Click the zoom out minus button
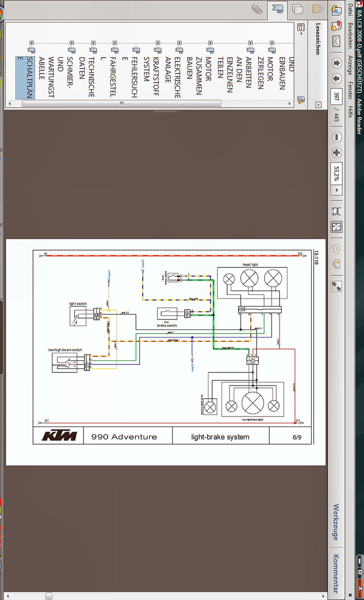This screenshot has width=364, height=600. 337,136
